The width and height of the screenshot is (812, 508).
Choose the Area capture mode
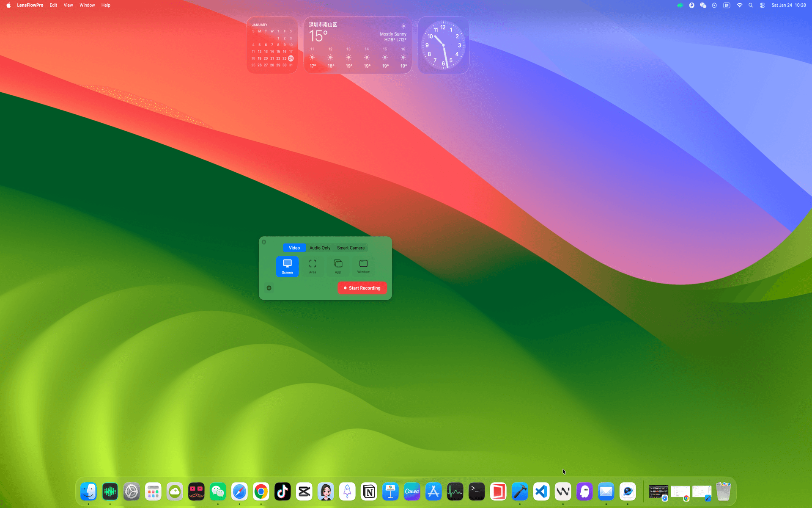coord(313,266)
